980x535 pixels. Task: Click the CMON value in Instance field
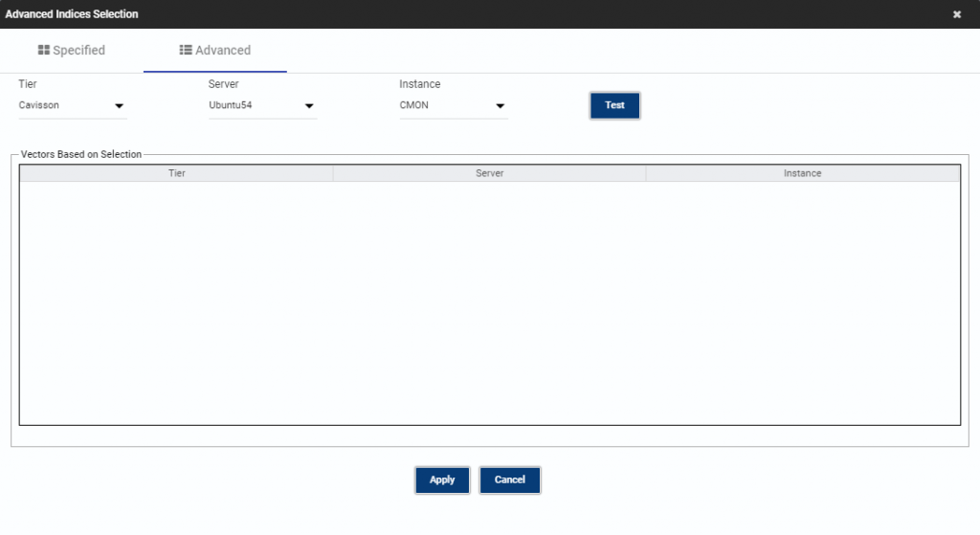click(414, 105)
